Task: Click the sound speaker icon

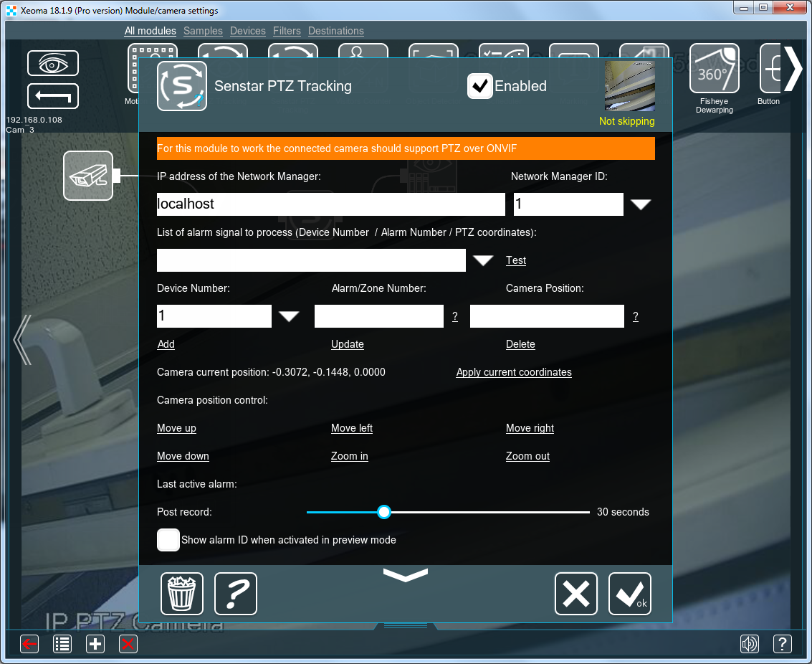Action: pyautogui.click(x=750, y=644)
